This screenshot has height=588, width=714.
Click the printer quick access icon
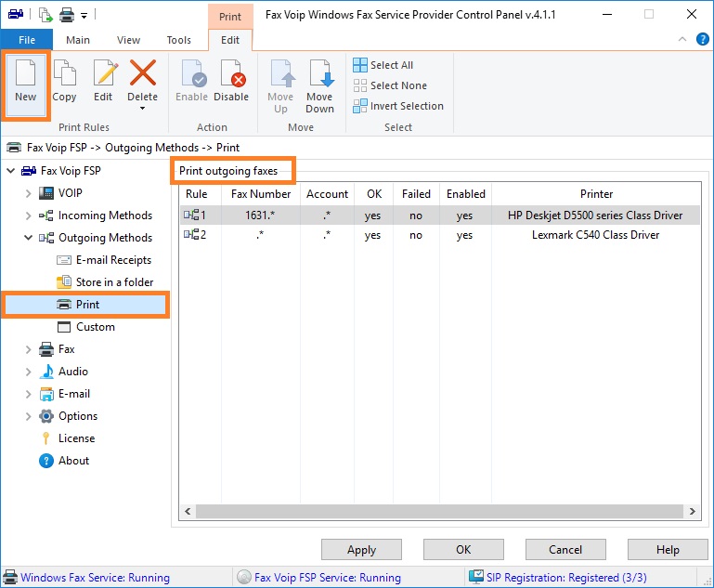pos(67,15)
